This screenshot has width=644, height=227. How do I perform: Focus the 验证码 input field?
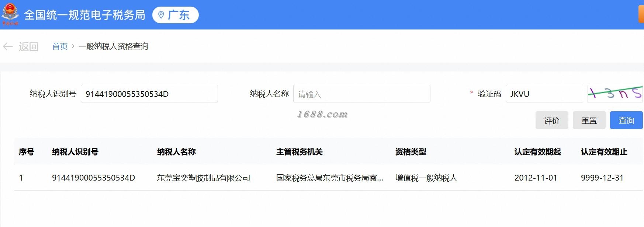[x=544, y=94]
